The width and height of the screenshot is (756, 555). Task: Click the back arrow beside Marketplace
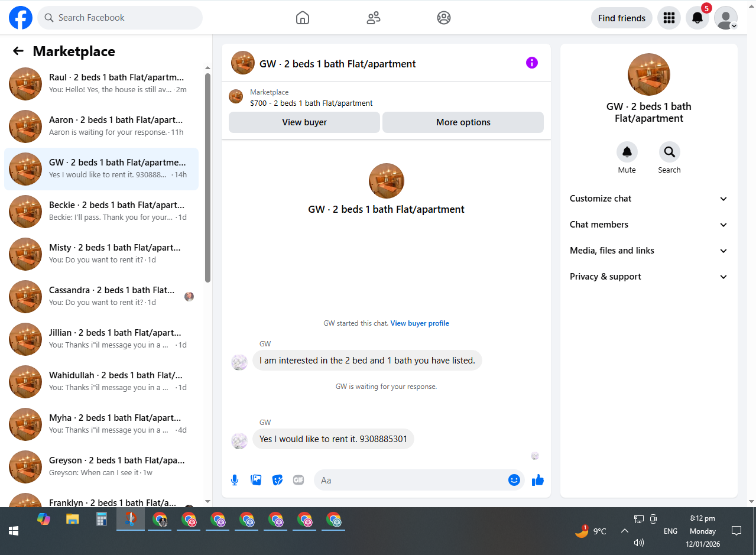point(18,51)
